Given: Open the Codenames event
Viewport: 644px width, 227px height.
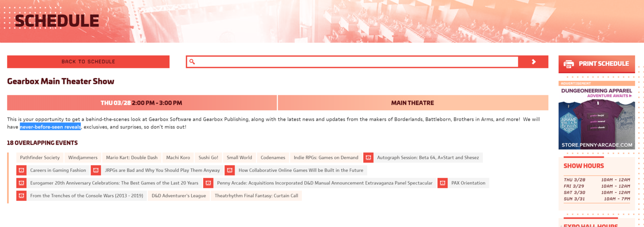Looking at the screenshot, I should tap(273, 157).
